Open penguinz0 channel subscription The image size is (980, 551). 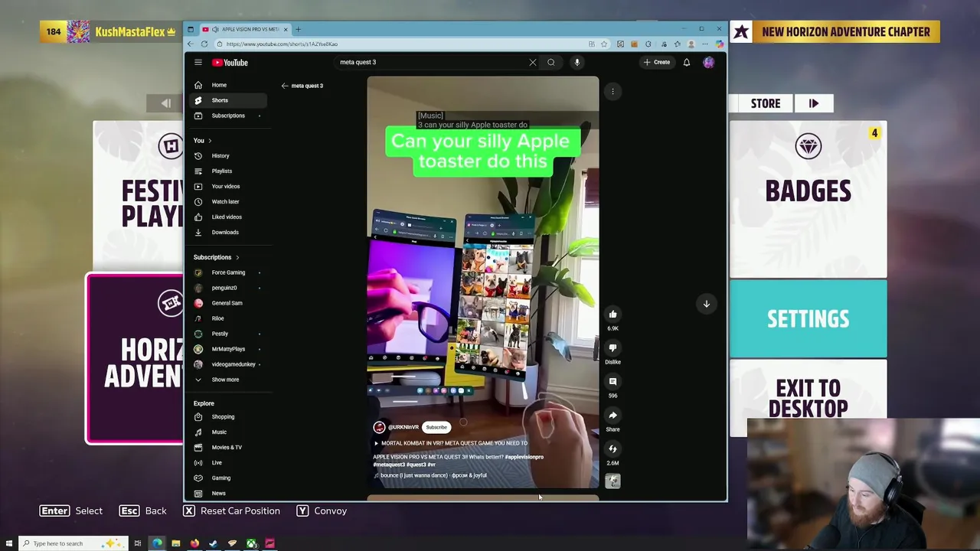[x=228, y=288]
